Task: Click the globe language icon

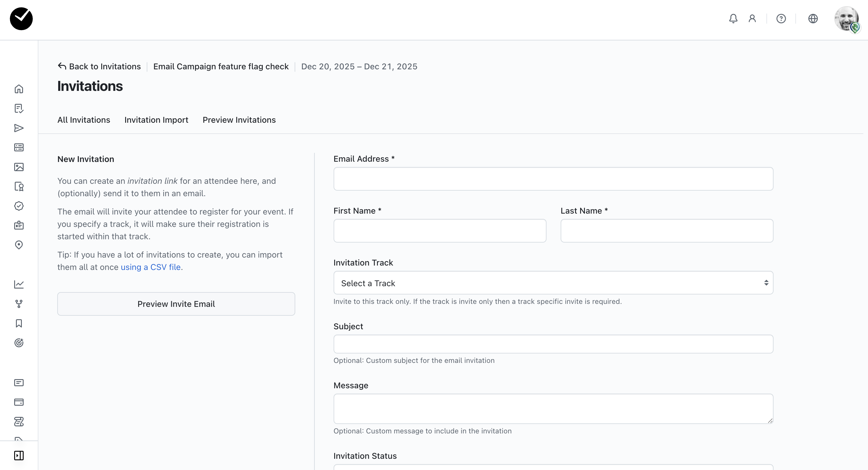Action: point(813,19)
